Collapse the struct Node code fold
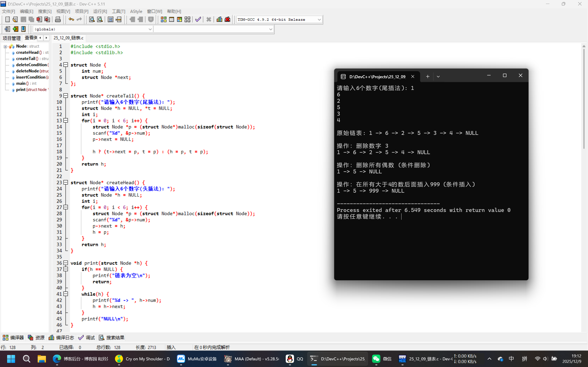This screenshot has height=367, width=588. click(x=66, y=65)
